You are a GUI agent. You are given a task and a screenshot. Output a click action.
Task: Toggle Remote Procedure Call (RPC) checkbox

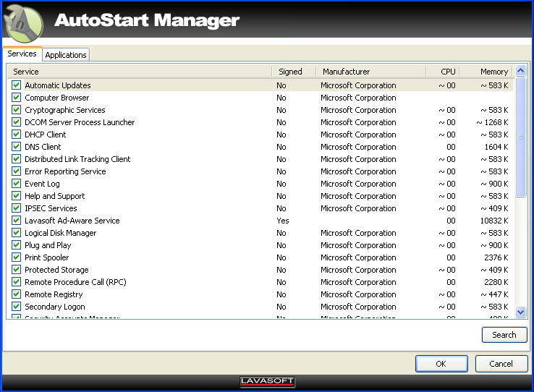click(16, 282)
